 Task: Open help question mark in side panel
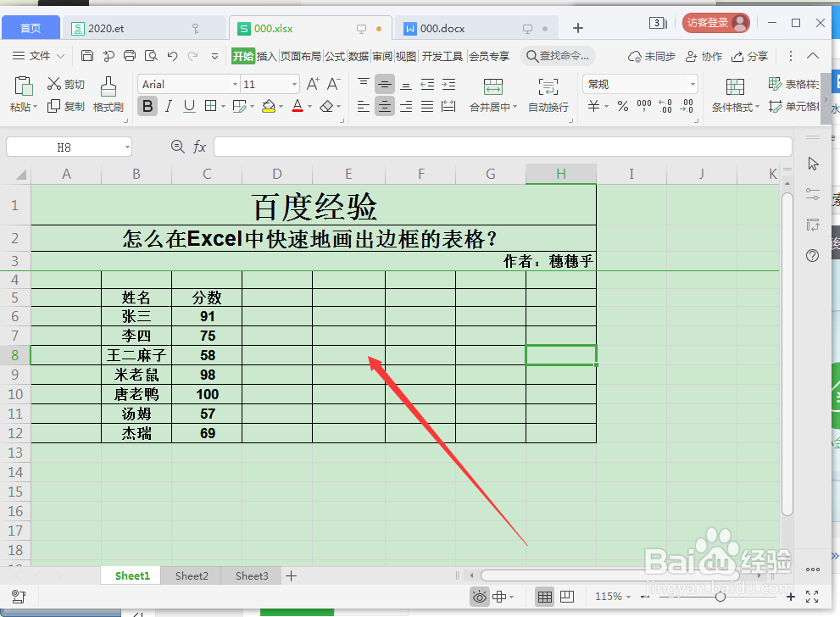(x=813, y=255)
